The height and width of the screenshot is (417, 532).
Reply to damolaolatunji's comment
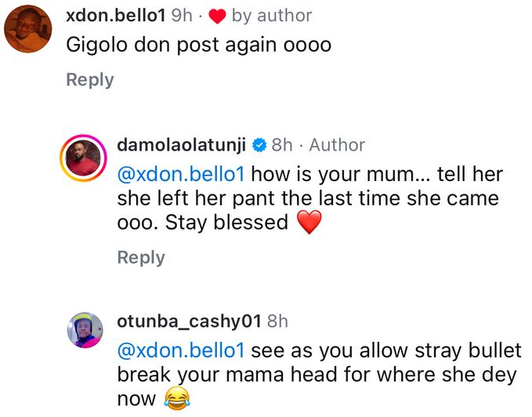click(x=140, y=258)
